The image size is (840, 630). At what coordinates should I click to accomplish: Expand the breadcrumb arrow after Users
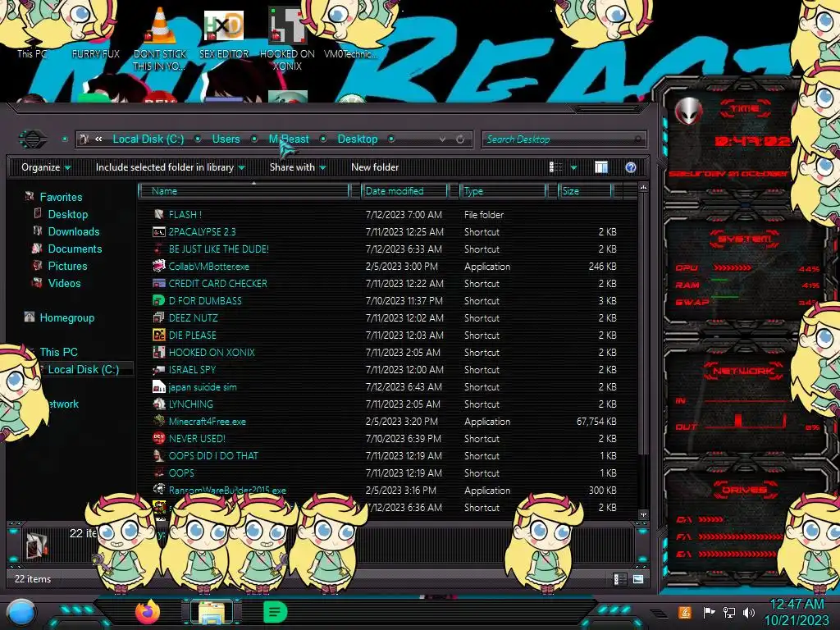254,139
